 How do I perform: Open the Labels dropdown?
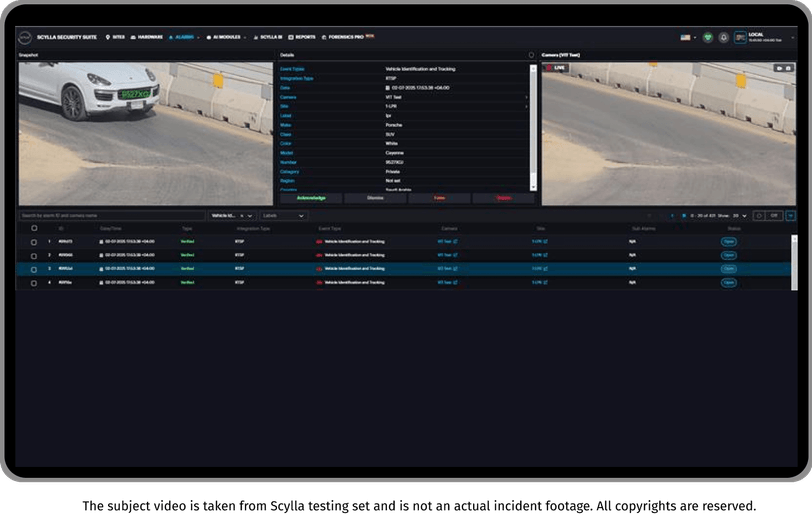[283, 215]
